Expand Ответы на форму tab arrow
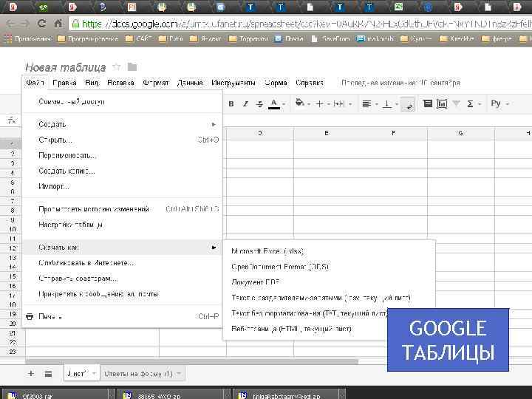This screenshot has height=399, width=532. [179, 374]
